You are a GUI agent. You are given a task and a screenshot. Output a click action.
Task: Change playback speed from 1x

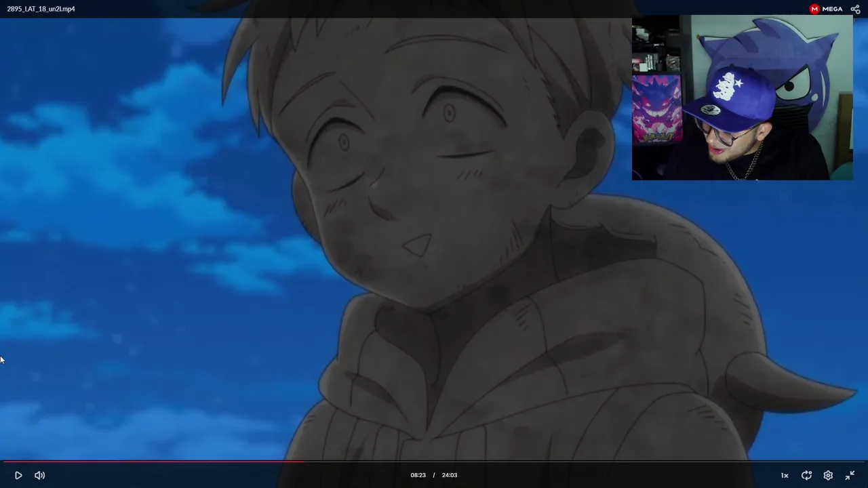click(x=785, y=475)
